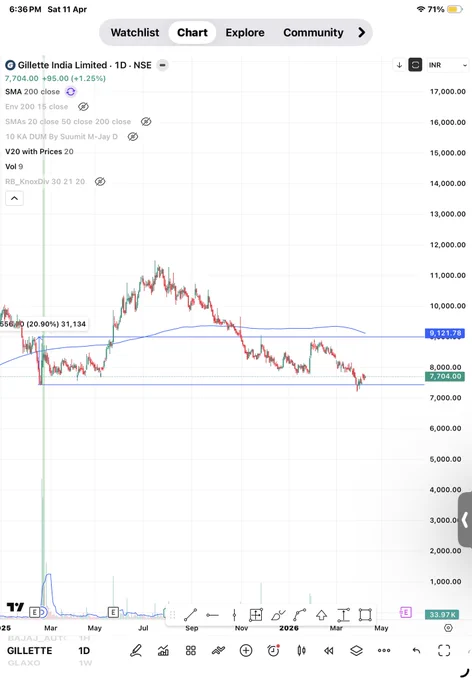Start bar replay with rewind icon
Image resolution: width=472 pixels, height=680 pixels.
click(x=329, y=650)
